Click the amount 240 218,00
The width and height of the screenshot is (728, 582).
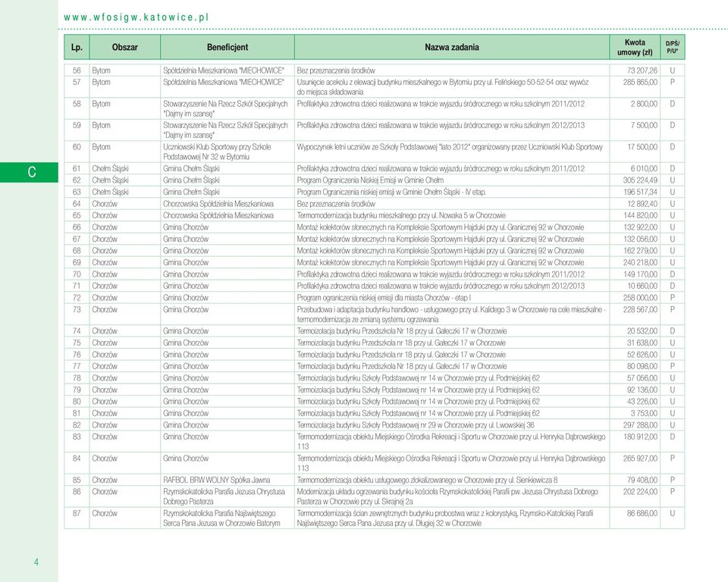click(640, 263)
